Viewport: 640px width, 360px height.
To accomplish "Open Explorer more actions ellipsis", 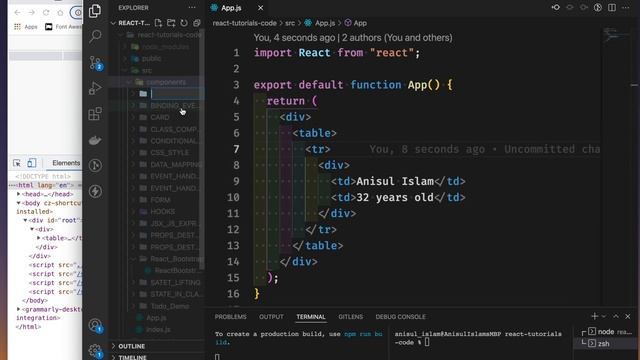I will click(192, 7).
